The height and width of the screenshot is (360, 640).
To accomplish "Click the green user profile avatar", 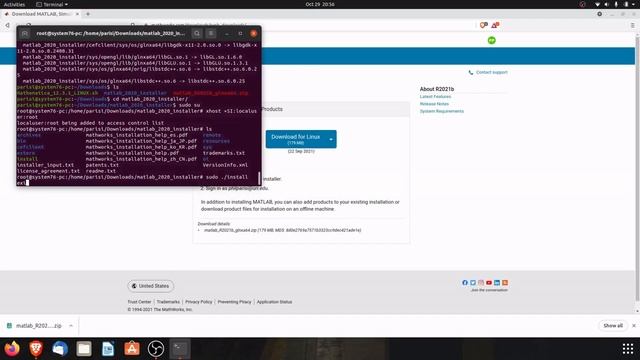I will tap(492, 40).
